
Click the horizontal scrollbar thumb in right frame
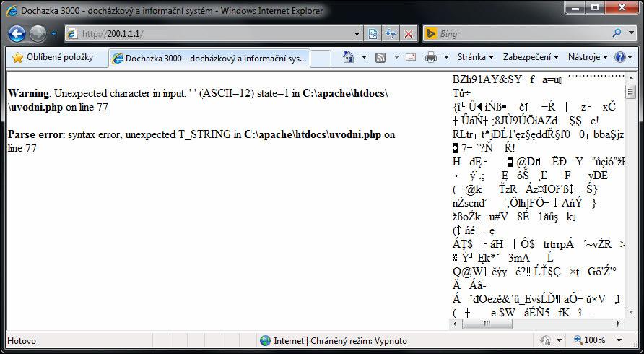click(x=487, y=324)
